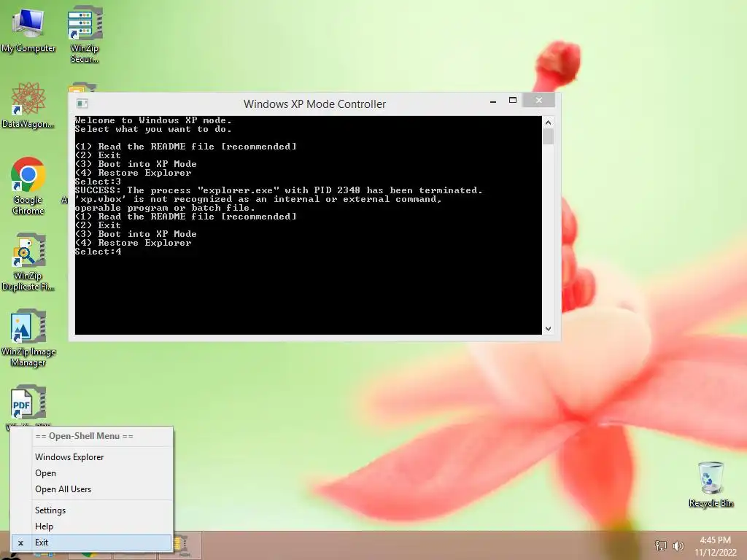The image size is (747, 560).
Task: Maximize the Windows XP Mode Controller window
Action: point(513,101)
